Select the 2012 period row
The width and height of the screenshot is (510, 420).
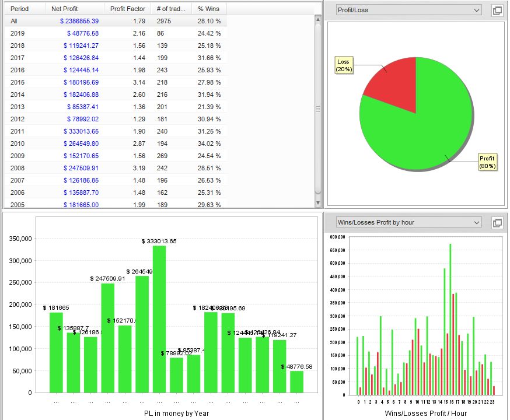tap(116, 119)
